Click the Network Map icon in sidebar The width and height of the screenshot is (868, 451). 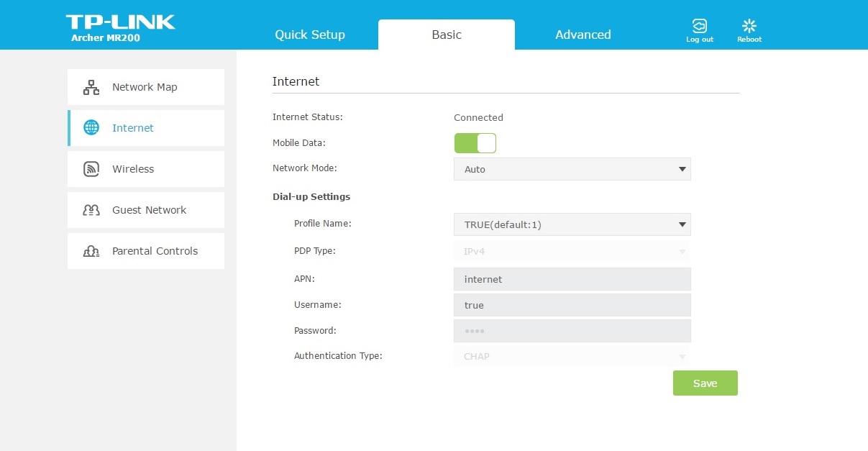91,88
